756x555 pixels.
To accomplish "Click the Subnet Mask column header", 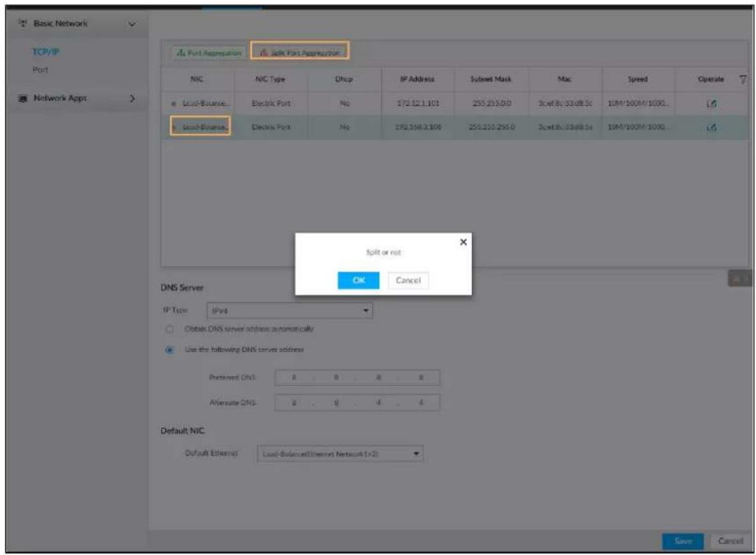I will (x=491, y=79).
